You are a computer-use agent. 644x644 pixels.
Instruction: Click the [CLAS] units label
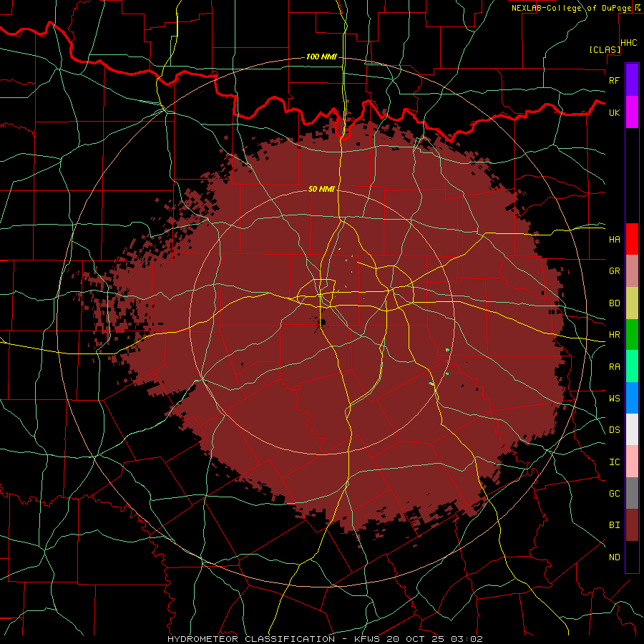(605, 49)
